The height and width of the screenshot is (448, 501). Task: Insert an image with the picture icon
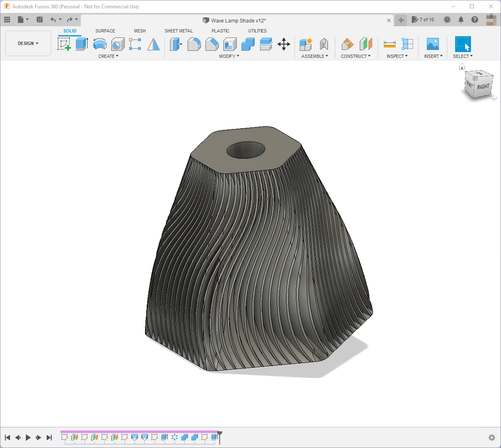pyautogui.click(x=433, y=44)
